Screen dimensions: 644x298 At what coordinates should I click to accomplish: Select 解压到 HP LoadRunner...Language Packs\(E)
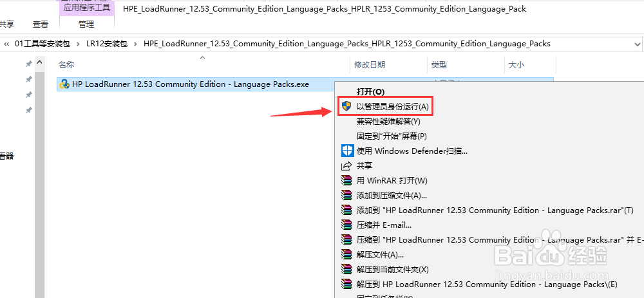tap(487, 284)
